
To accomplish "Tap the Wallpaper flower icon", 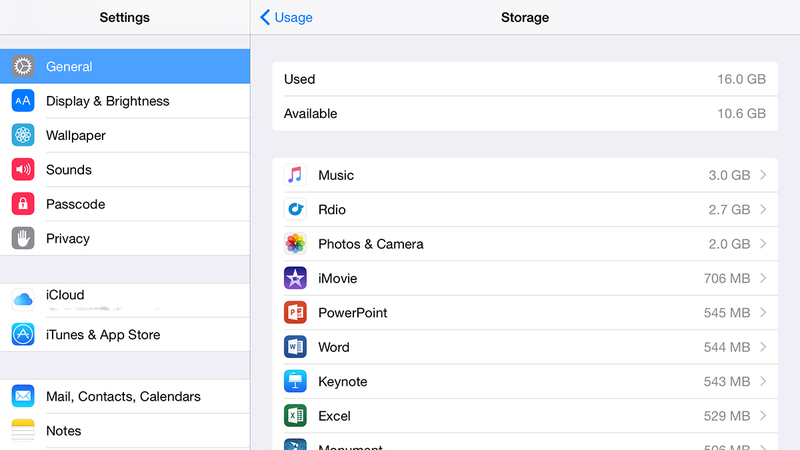I will click(x=23, y=135).
